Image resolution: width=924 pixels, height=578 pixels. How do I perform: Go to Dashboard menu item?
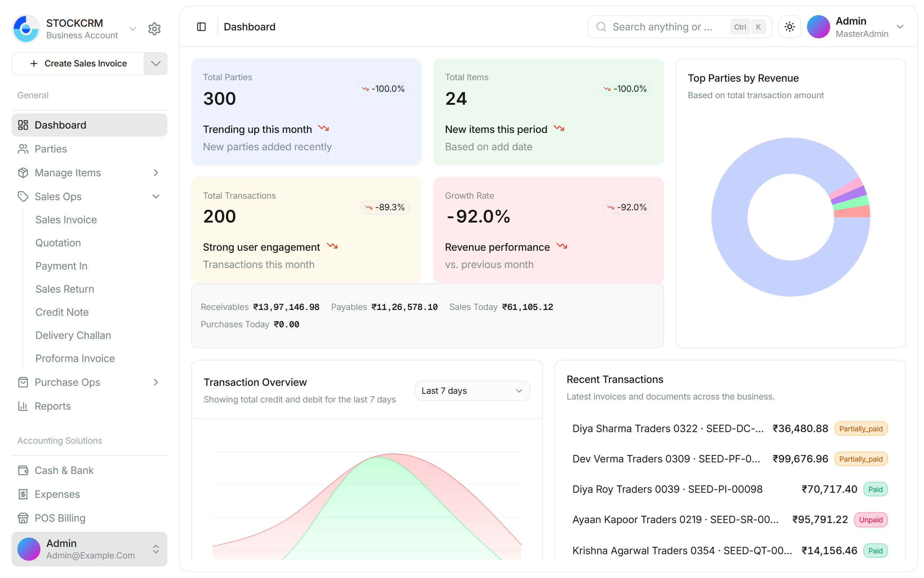(x=90, y=125)
